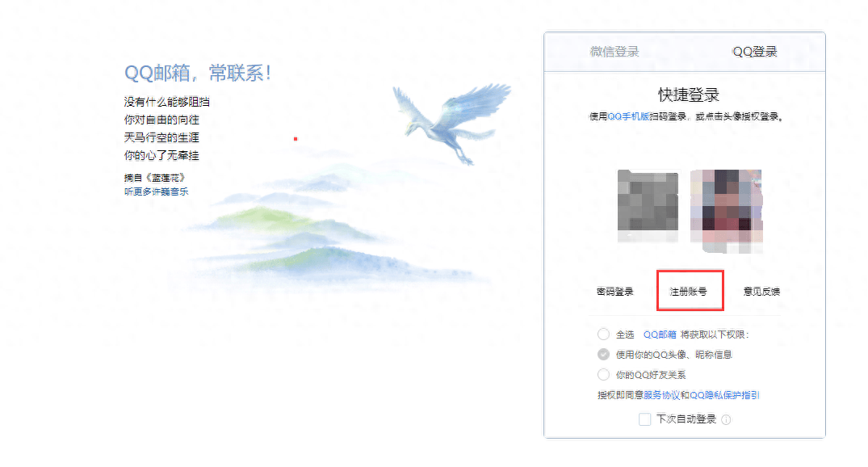Click the info icon beside 下次自动登录

(x=726, y=420)
